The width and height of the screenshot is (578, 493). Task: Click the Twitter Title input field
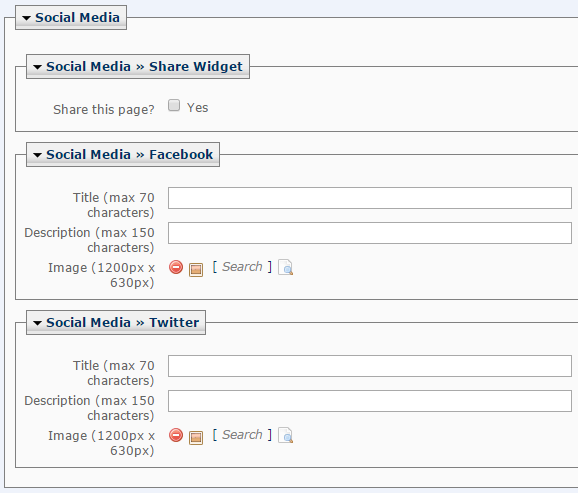pos(370,366)
